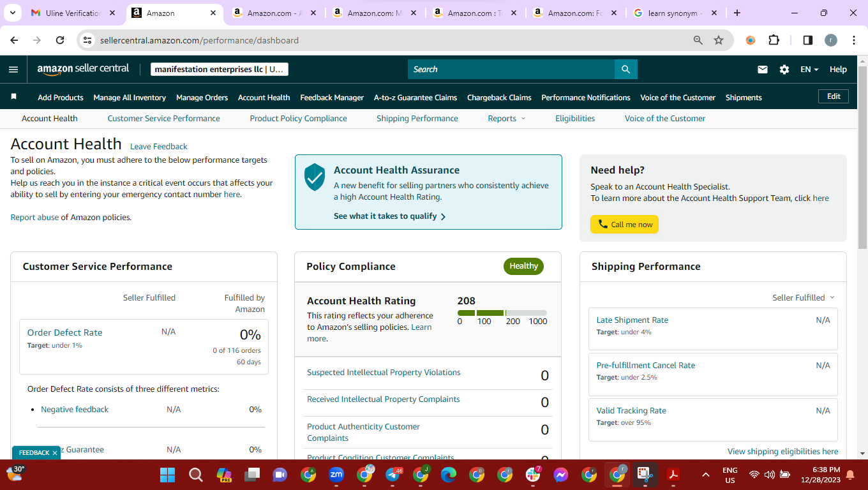868x490 pixels.
Task: Switch to the learn synonym browser tab
Action: (675, 13)
